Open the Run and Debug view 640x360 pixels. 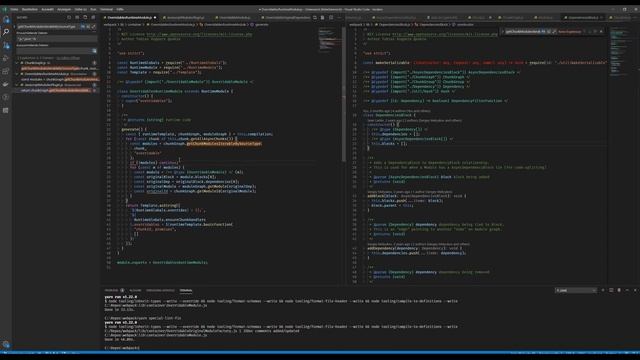(x=6, y=58)
